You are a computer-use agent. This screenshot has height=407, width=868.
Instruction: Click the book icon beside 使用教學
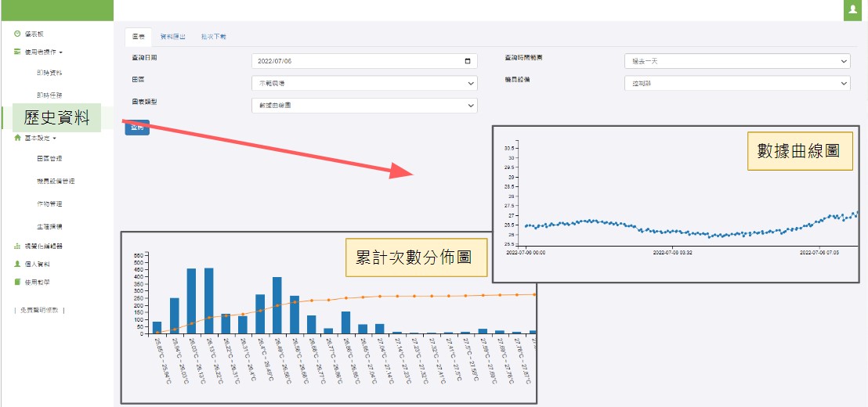pyautogui.click(x=17, y=282)
